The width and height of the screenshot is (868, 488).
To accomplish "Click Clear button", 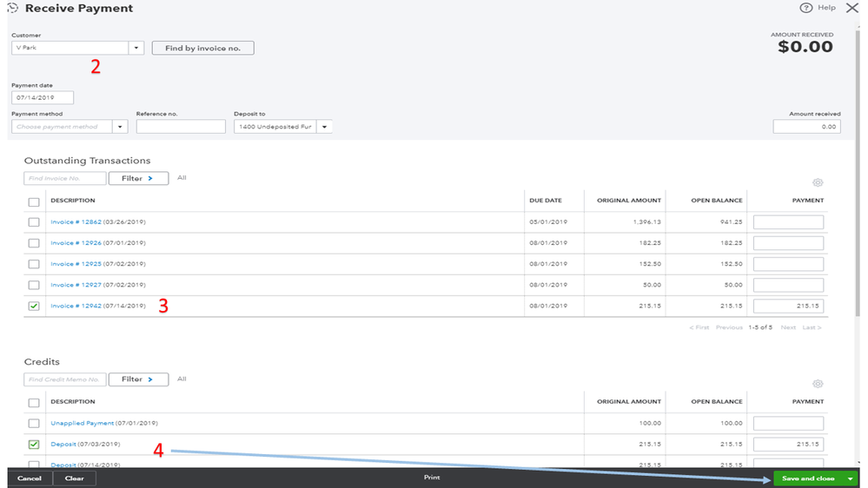I will tap(74, 478).
